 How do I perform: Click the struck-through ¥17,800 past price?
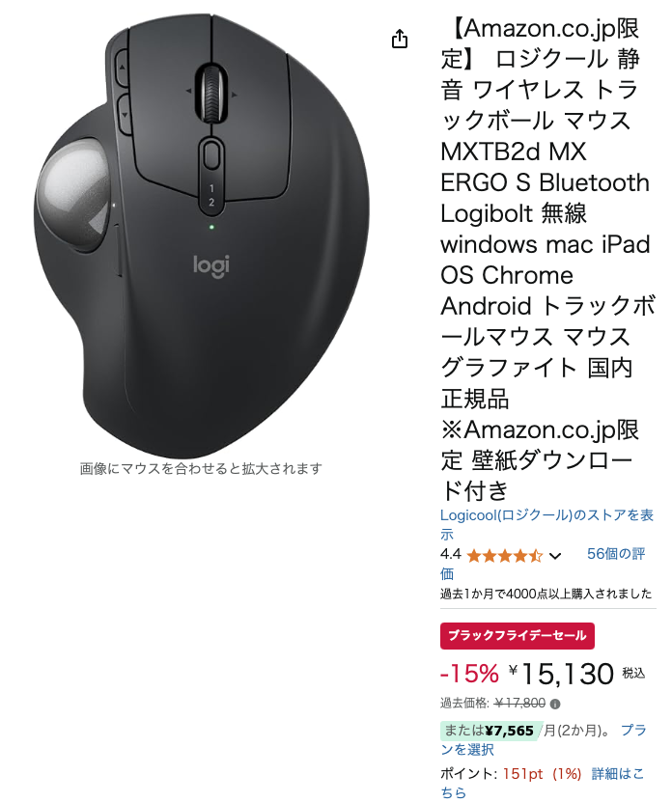click(519, 704)
